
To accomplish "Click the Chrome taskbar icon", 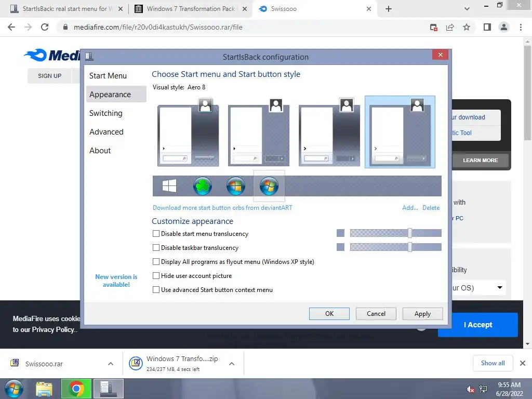I will tap(76, 389).
